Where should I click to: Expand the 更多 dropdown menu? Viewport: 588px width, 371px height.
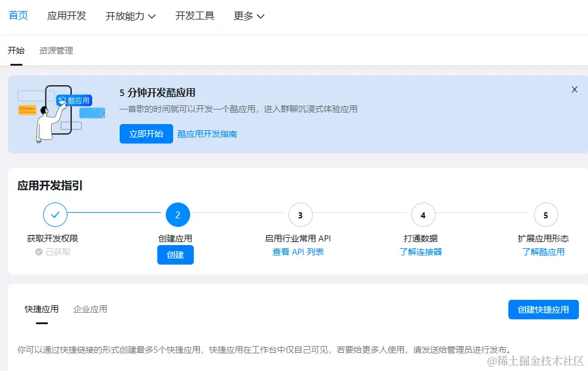click(x=249, y=16)
